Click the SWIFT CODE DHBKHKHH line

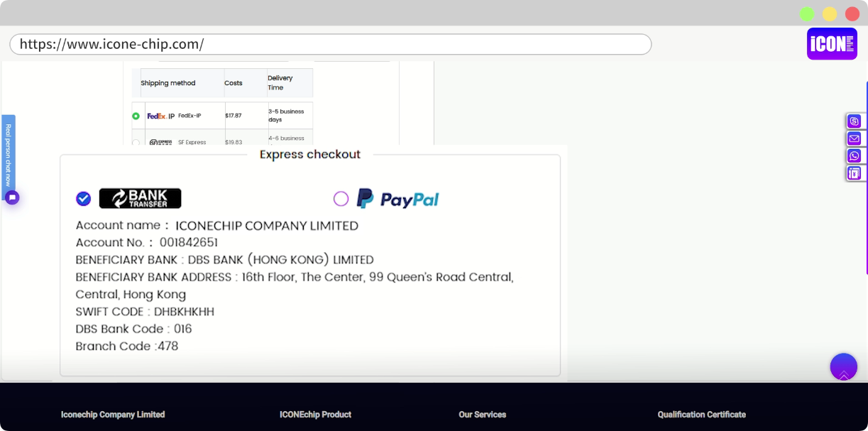pos(145,312)
